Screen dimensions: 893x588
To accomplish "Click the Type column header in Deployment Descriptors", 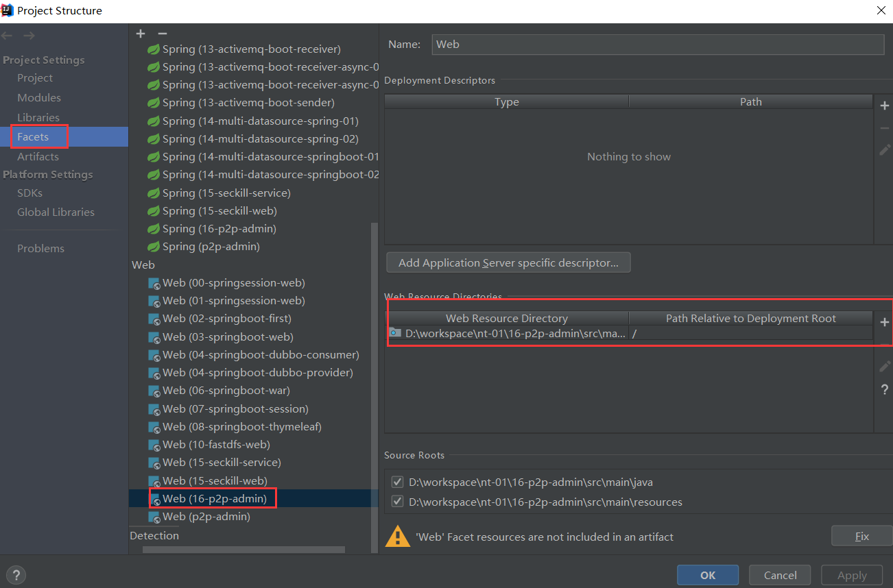I will click(x=507, y=101).
